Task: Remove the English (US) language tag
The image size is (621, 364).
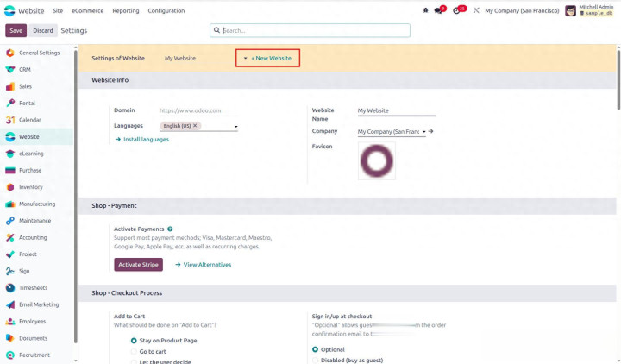Action: coord(195,126)
